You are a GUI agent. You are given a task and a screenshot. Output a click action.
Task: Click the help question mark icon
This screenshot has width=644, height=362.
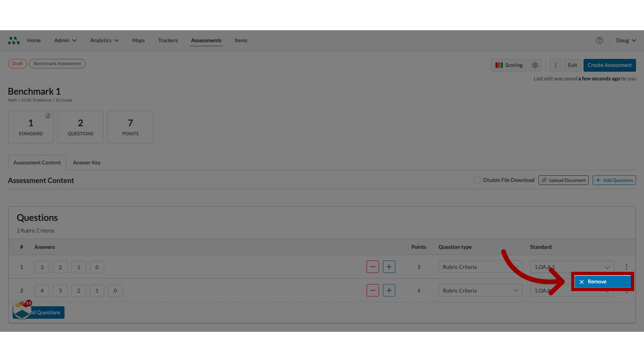point(599,40)
